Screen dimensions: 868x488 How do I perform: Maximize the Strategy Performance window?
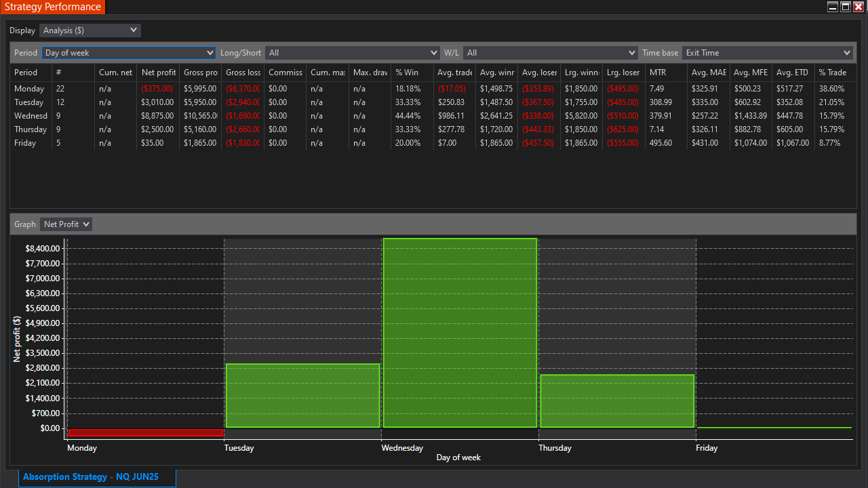tap(846, 7)
